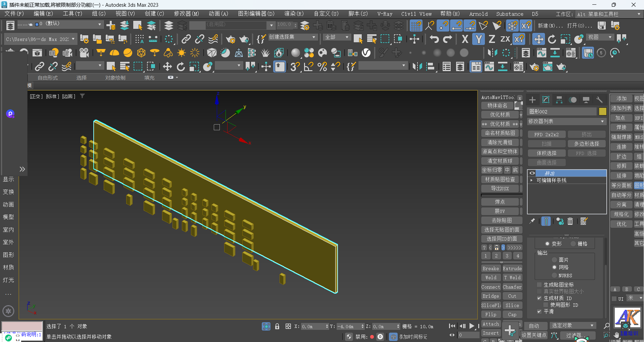Screen dimensions: 644x342
Task: Toggle 平滑 checkbox
Action: pos(539,311)
